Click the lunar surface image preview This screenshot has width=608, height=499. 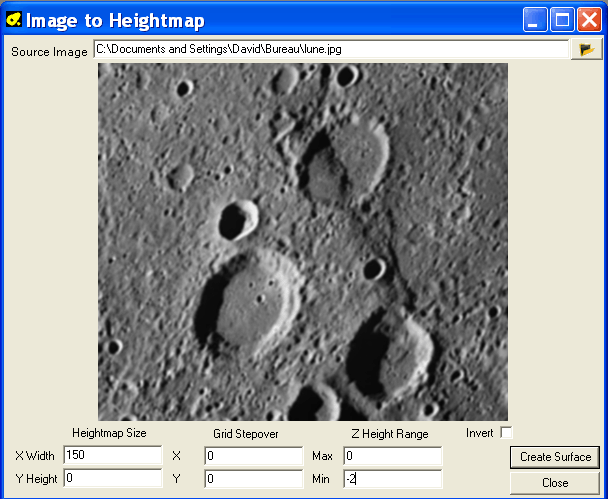pos(302,241)
